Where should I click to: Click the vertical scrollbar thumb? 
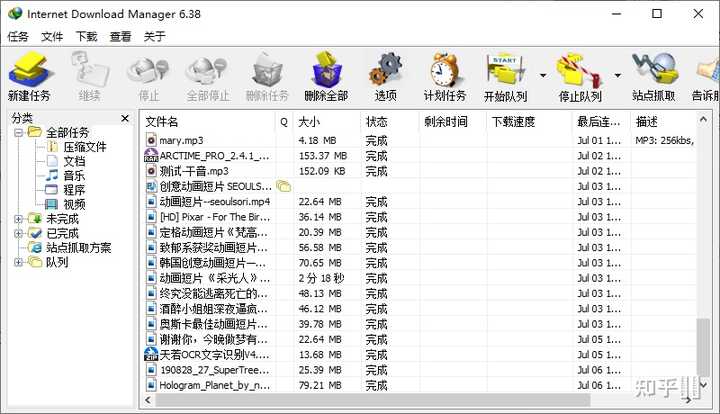click(x=703, y=347)
